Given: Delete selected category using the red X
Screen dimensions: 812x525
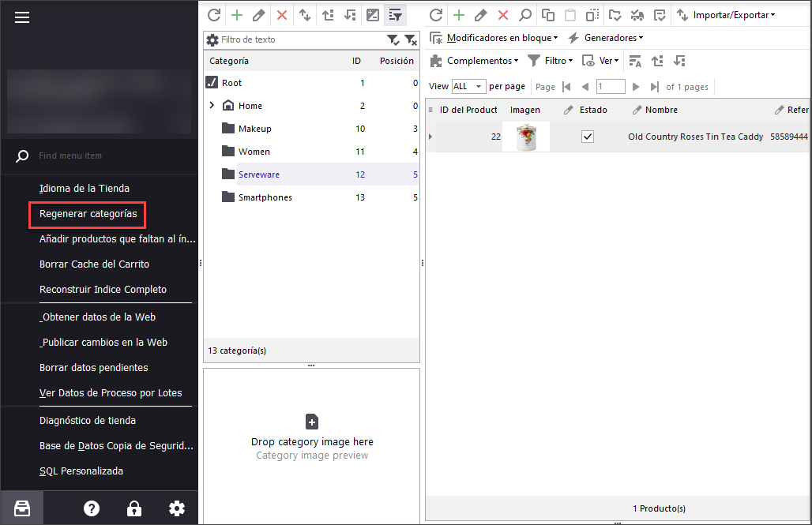Looking at the screenshot, I should [x=282, y=15].
